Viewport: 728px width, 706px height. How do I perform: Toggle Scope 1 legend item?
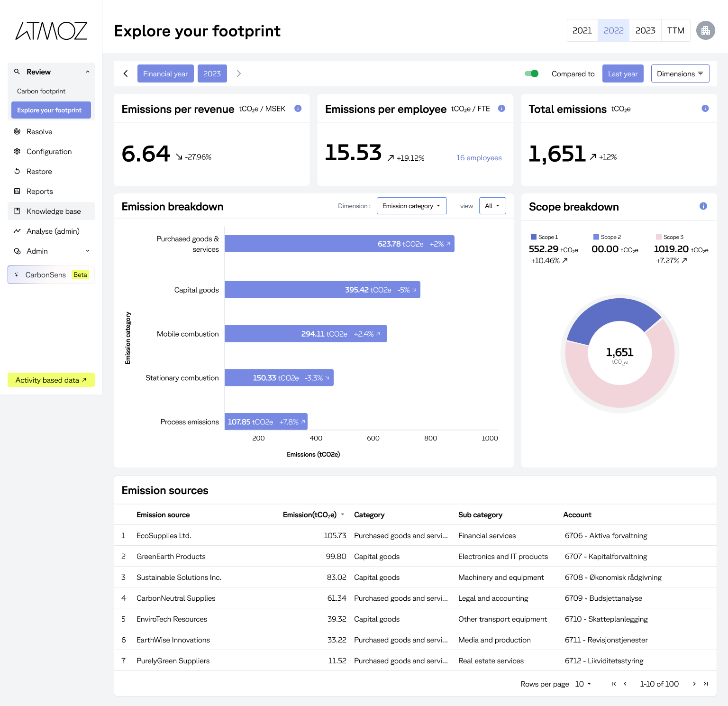(x=544, y=237)
